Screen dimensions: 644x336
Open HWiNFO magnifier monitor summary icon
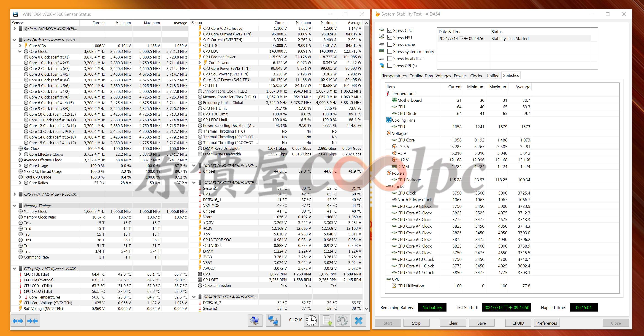click(x=255, y=320)
